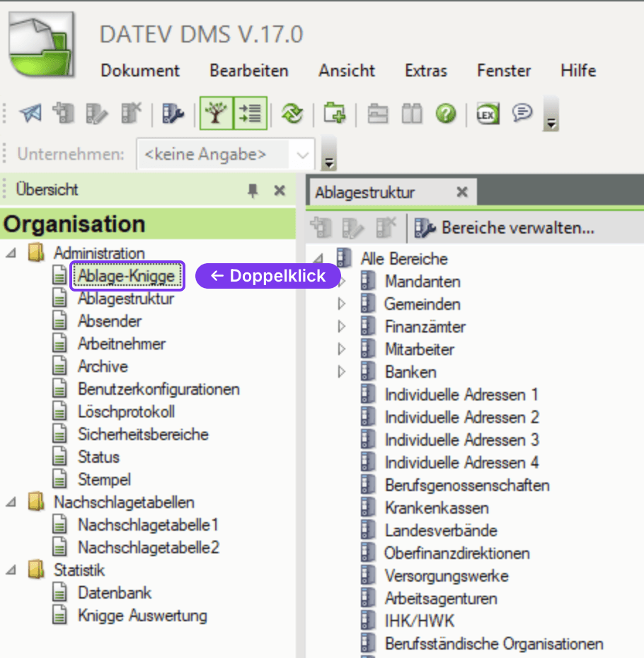Select Stempel entry
The image size is (644, 658).
(x=104, y=480)
